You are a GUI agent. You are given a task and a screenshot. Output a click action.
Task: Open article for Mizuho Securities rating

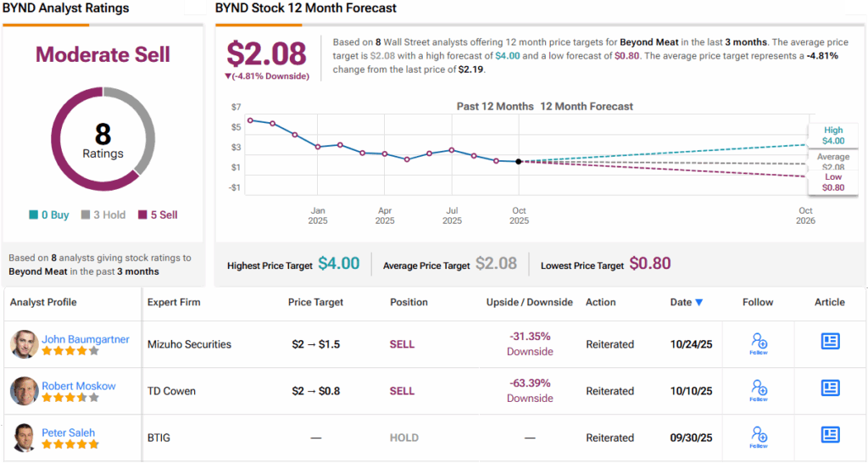[x=830, y=341]
